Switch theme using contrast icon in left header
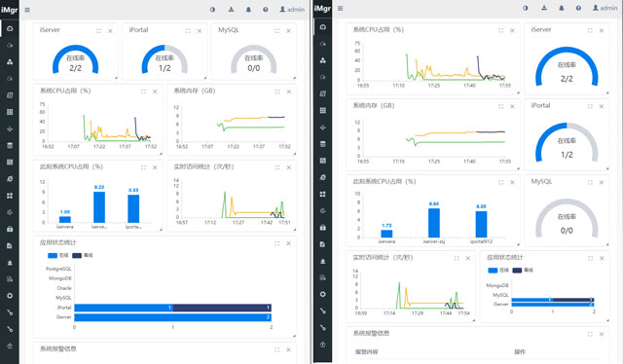623x364 pixels. click(212, 9)
